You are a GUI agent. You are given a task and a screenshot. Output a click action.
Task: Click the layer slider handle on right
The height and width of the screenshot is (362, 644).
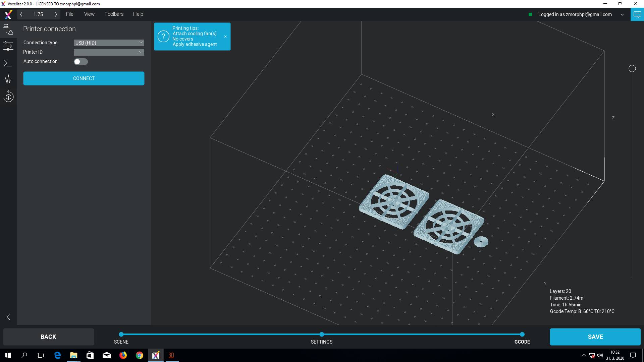point(632,69)
